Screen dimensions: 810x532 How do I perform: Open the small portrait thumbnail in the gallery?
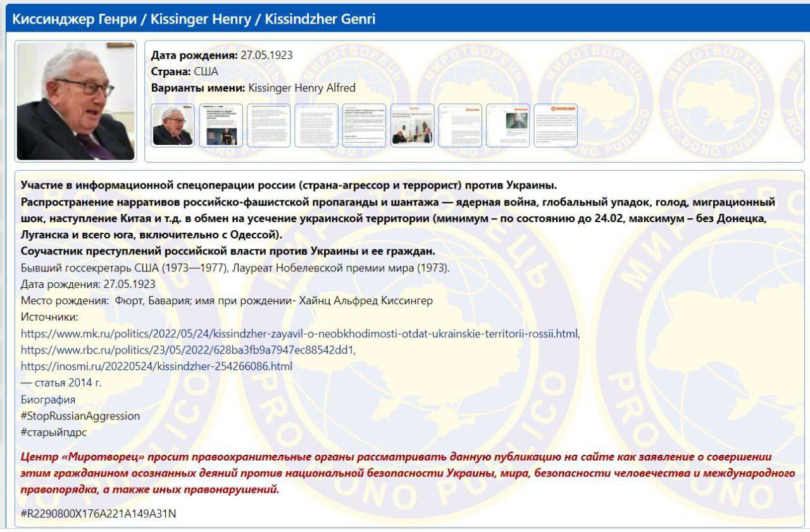tap(173, 125)
